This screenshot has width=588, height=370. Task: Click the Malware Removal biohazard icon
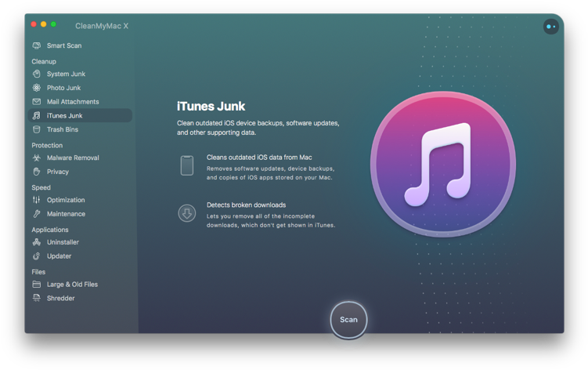click(36, 158)
